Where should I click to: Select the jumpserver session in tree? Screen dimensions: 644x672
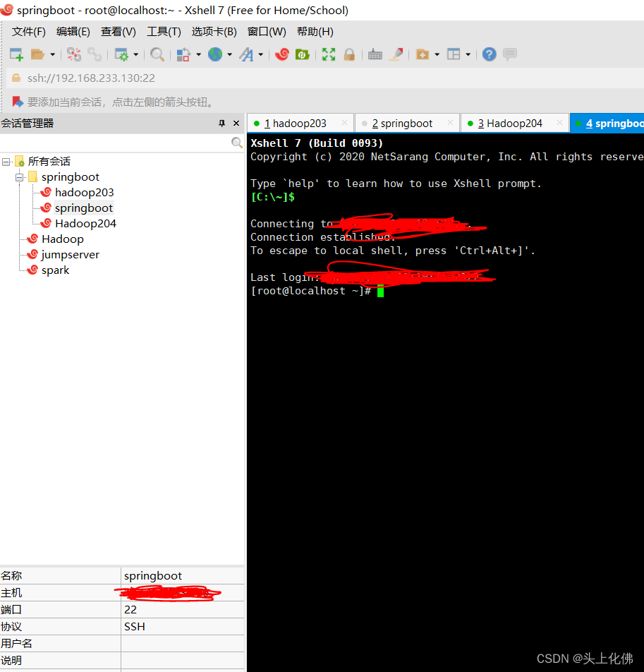pos(71,255)
